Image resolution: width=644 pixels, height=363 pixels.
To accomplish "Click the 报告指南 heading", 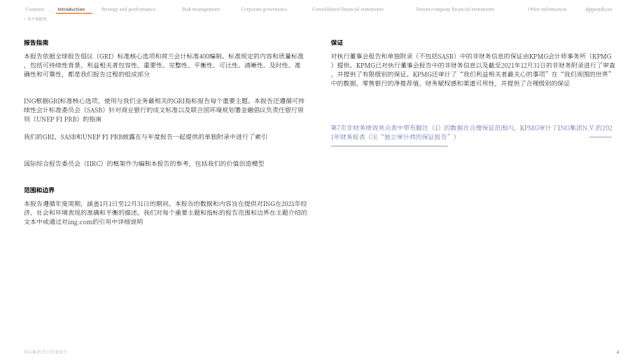I will (x=36, y=42).
